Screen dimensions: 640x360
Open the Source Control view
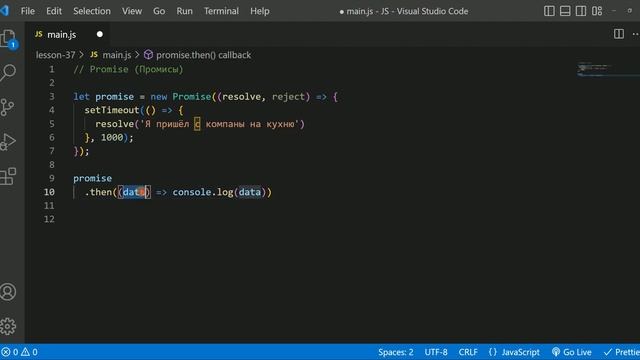point(8,107)
